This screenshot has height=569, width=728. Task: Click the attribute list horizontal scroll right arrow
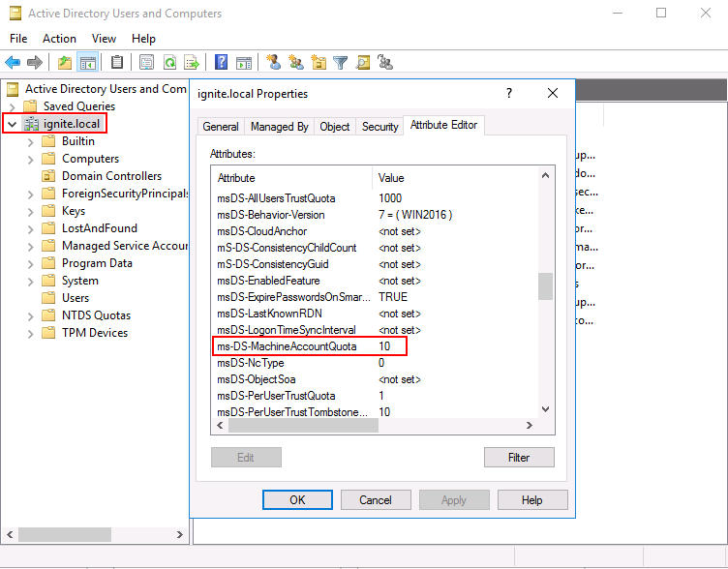530,425
